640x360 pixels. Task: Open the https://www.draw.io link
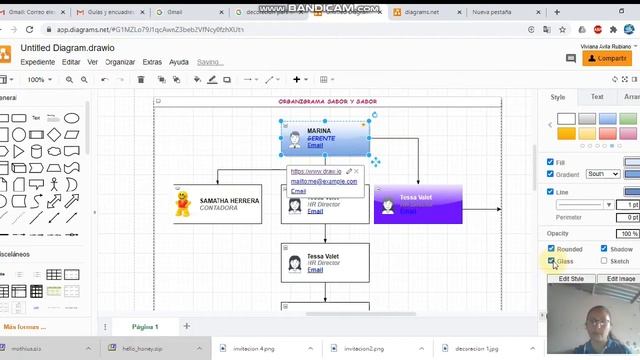point(316,171)
